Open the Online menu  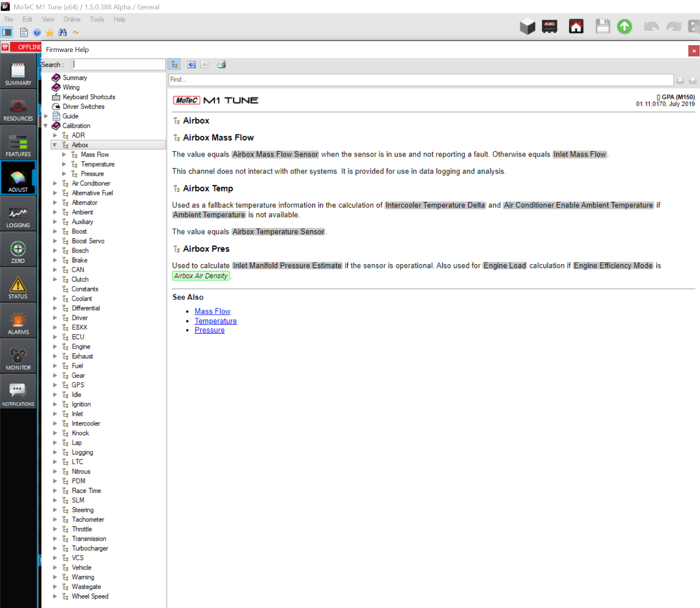pyautogui.click(x=72, y=19)
